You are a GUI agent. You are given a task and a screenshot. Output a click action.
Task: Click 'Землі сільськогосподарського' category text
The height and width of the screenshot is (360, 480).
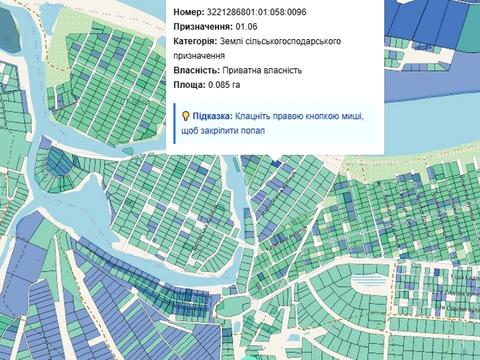click(x=280, y=41)
